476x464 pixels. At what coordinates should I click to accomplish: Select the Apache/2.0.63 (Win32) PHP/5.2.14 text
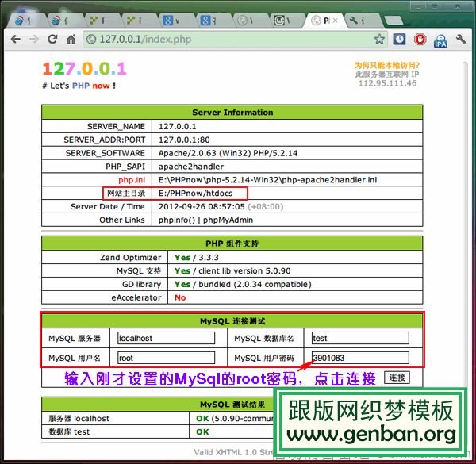pos(228,153)
